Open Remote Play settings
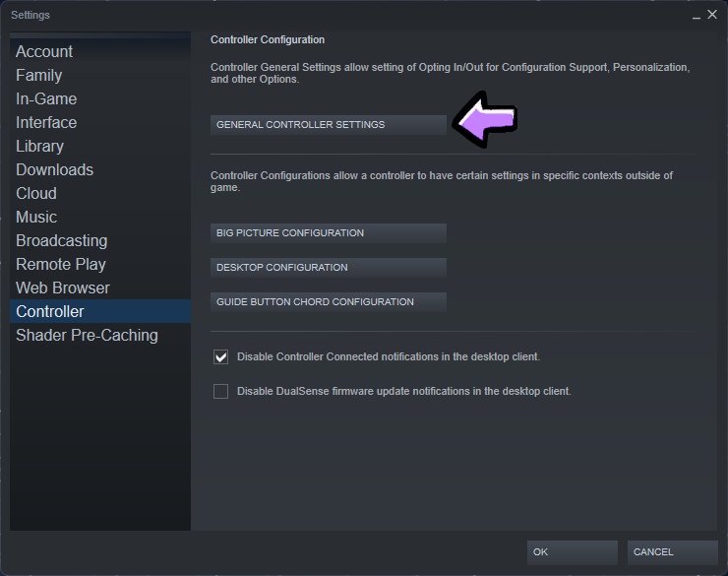Image resolution: width=728 pixels, height=576 pixels. tap(61, 265)
